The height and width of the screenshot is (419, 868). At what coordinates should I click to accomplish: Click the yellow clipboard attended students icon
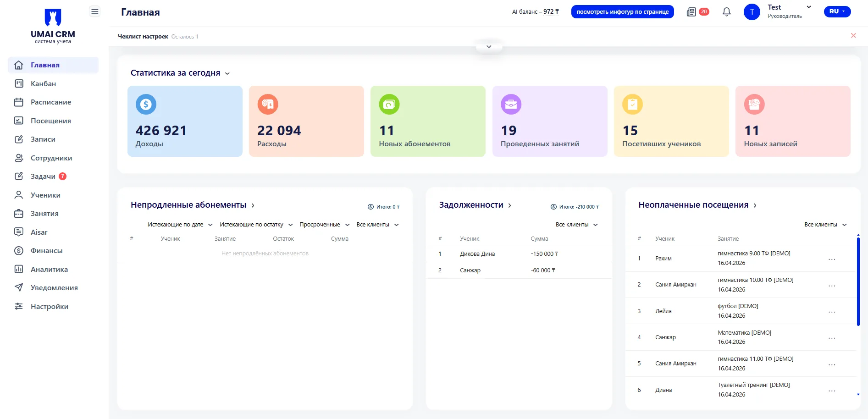(x=632, y=105)
